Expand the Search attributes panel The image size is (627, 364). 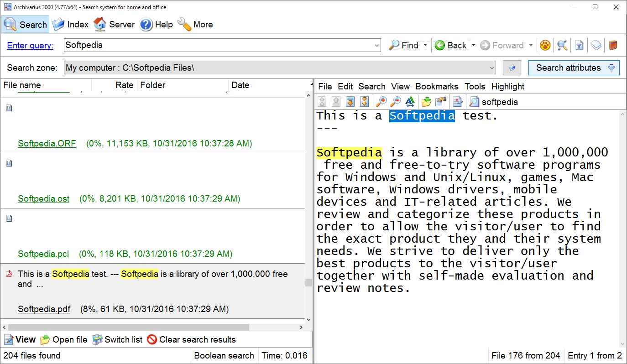click(574, 68)
